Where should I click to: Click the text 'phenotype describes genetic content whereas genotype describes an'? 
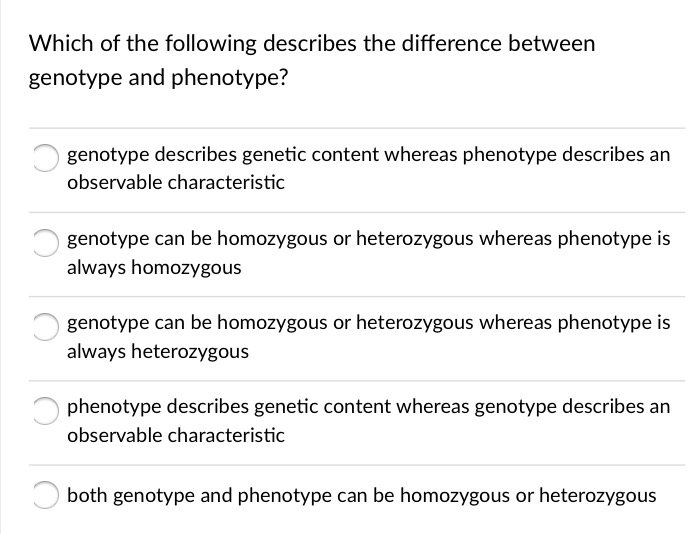pos(368,408)
